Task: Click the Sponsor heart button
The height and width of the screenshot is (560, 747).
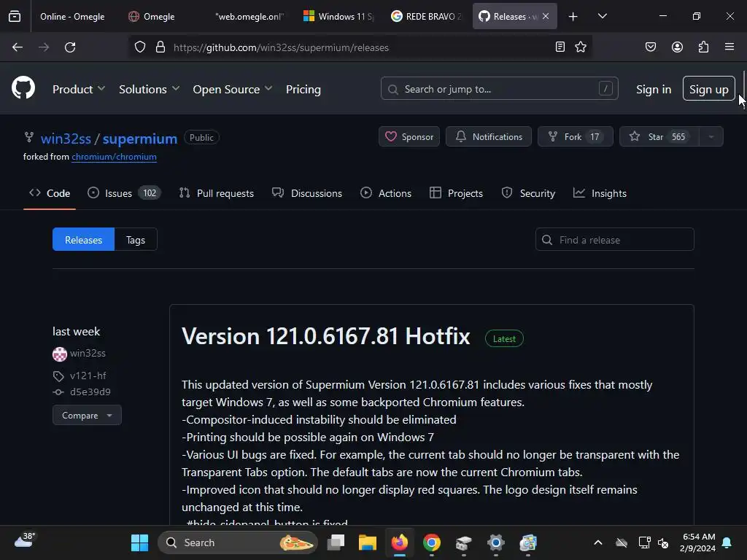Action: [409, 136]
